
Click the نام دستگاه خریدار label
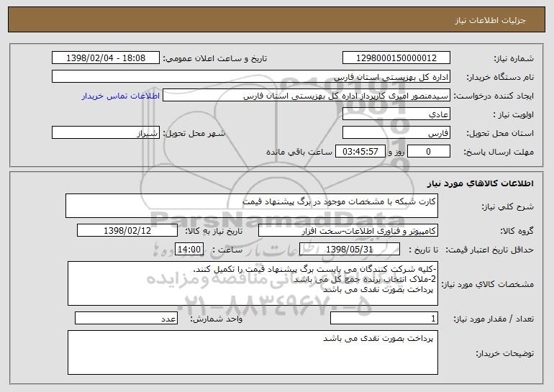click(500, 78)
